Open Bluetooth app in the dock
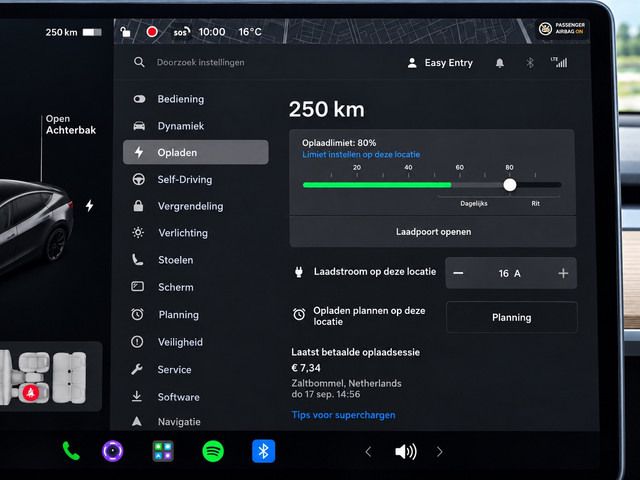640x480 pixels. coord(263,451)
